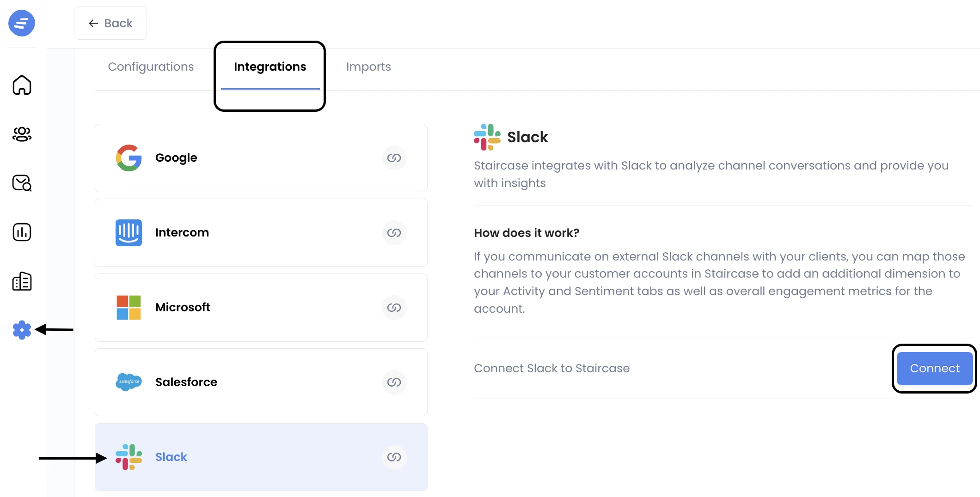Select the Integrations tab
Image resolution: width=980 pixels, height=497 pixels.
point(270,67)
